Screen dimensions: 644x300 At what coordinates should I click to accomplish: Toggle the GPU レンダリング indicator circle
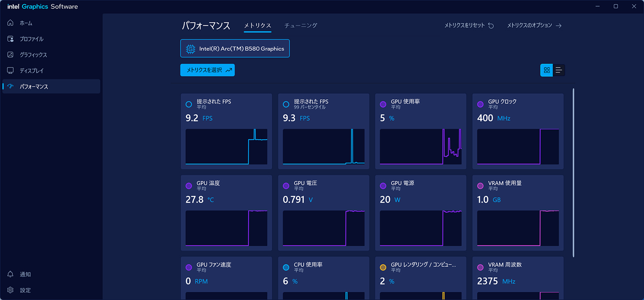[x=383, y=267]
